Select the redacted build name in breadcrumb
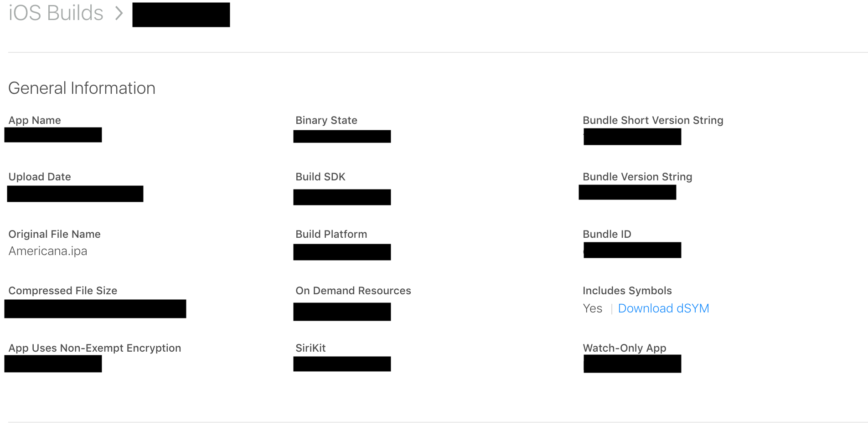 [x=181, y=15]
